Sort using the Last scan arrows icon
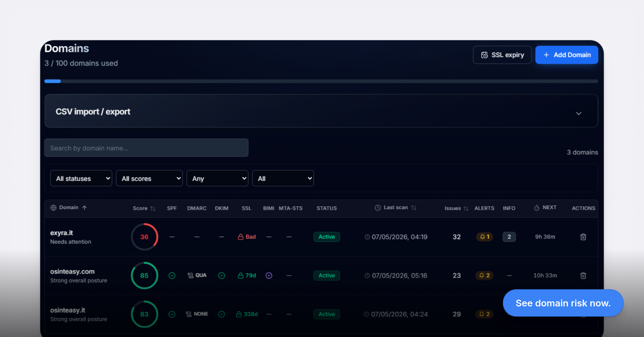This screenshot has height=337, width=644. coord(414,208)
